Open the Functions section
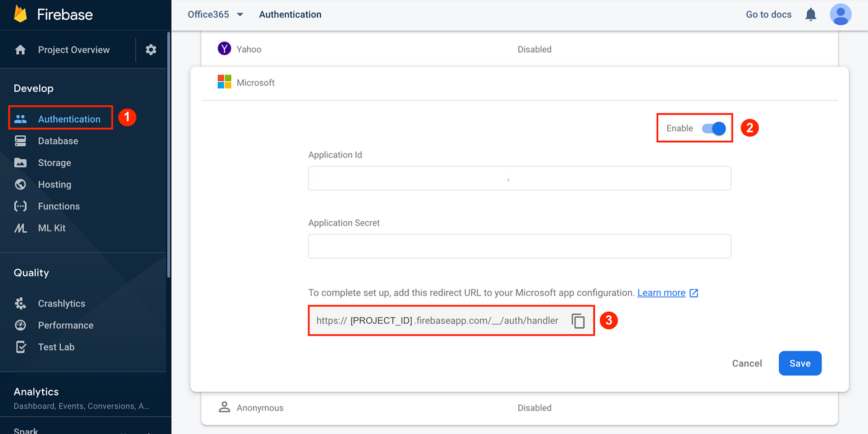Screen dimensions: 868x434 59,206
